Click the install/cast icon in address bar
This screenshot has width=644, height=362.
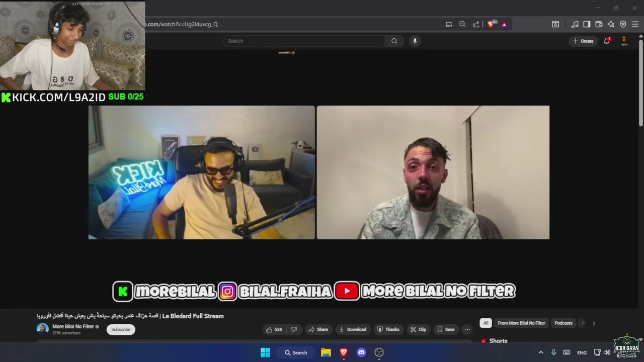tap(449, 24)
